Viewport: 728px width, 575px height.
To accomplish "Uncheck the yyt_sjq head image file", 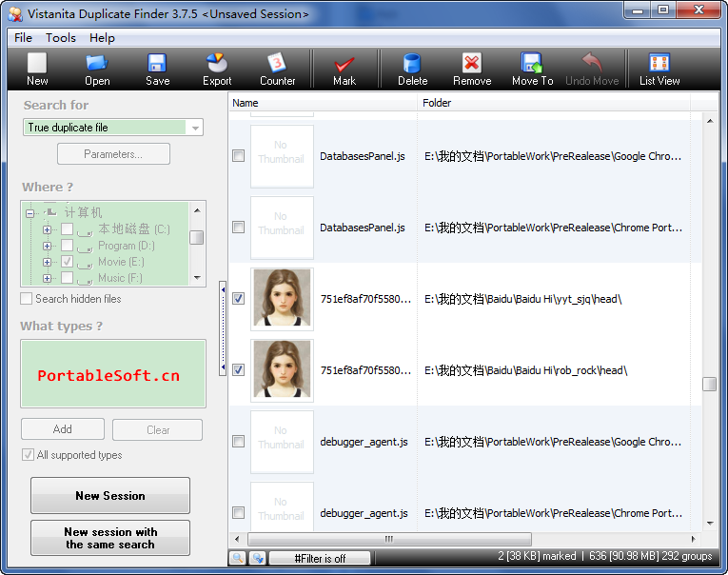I will click(239, 298).
